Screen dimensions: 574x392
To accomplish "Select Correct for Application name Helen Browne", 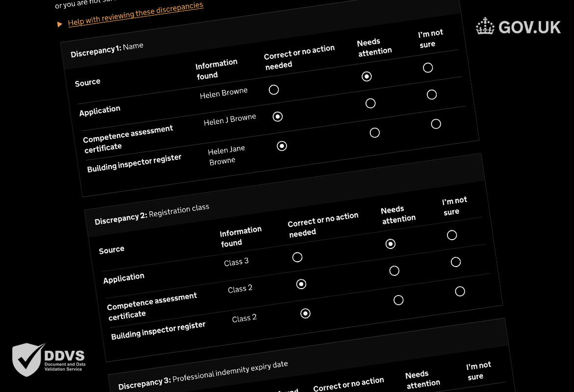I will (x=274, y=90).
